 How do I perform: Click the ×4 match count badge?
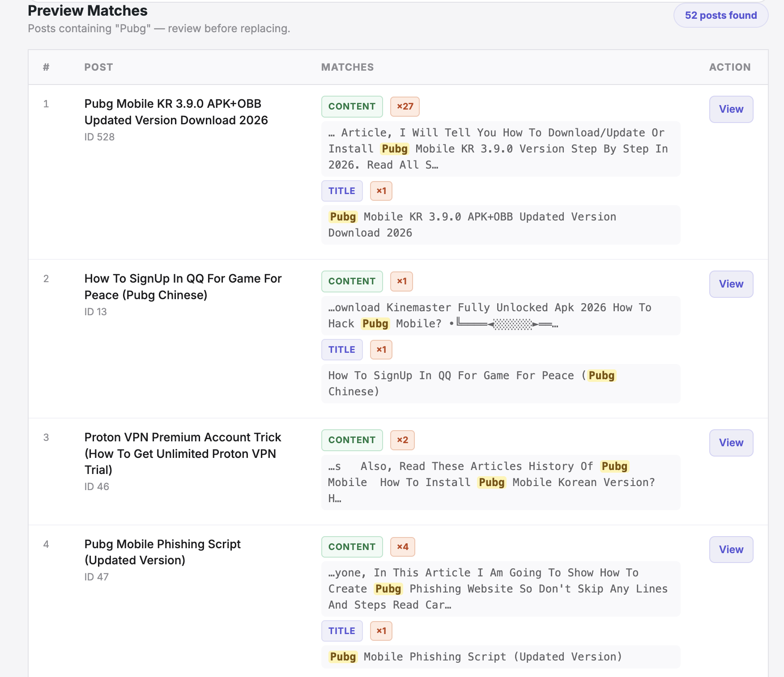(402, 547)
